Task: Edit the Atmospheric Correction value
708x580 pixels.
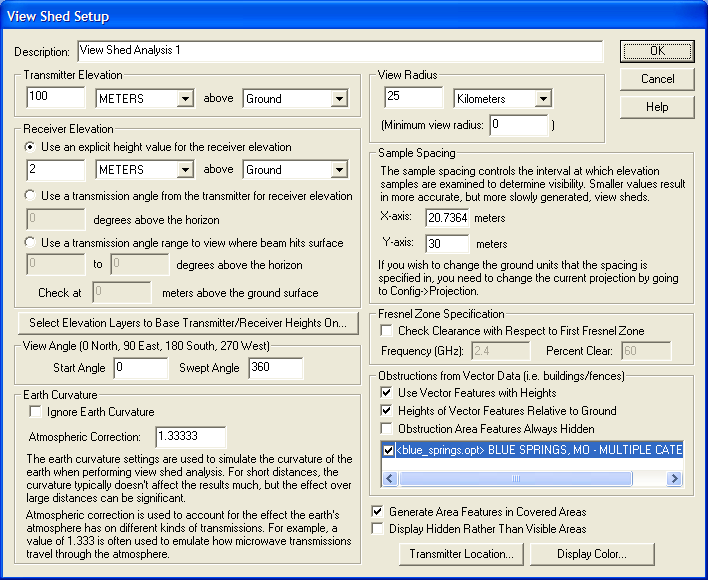Action: point(191,436)
